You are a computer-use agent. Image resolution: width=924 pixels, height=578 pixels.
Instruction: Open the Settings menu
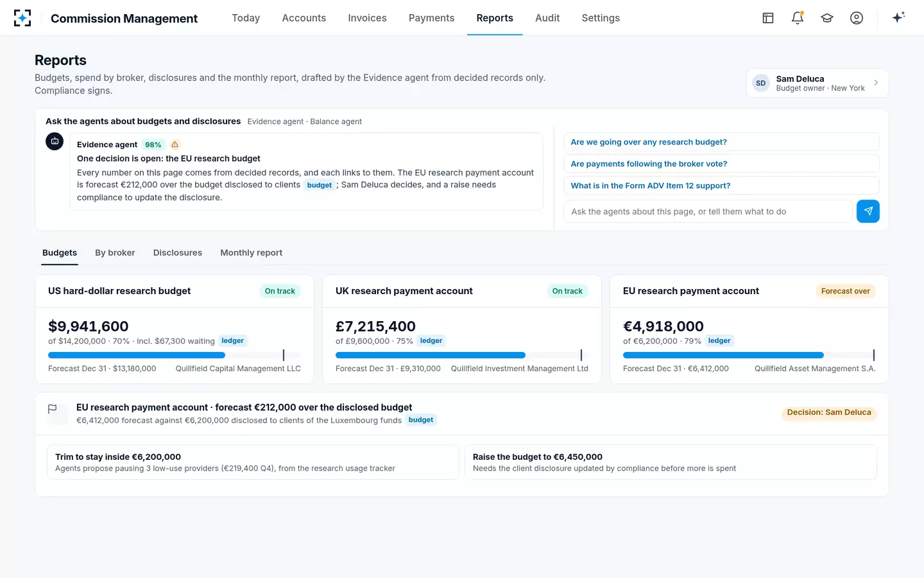[x=601, y=18]
